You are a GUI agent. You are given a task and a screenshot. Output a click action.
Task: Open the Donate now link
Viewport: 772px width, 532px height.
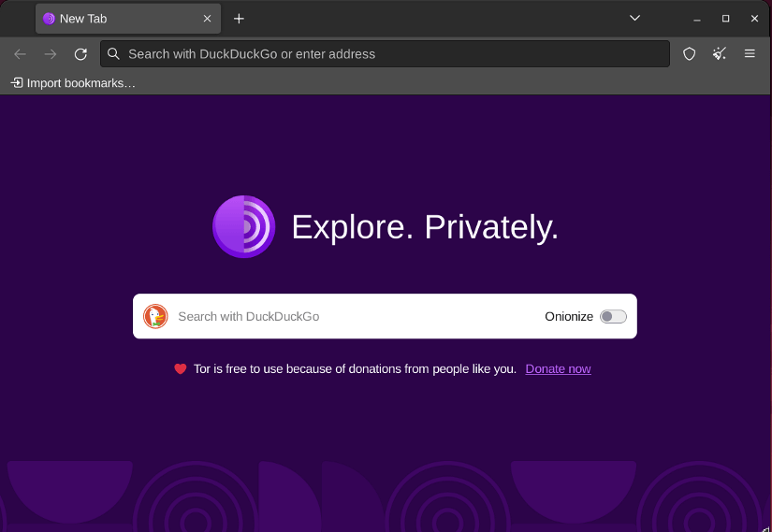558,369
